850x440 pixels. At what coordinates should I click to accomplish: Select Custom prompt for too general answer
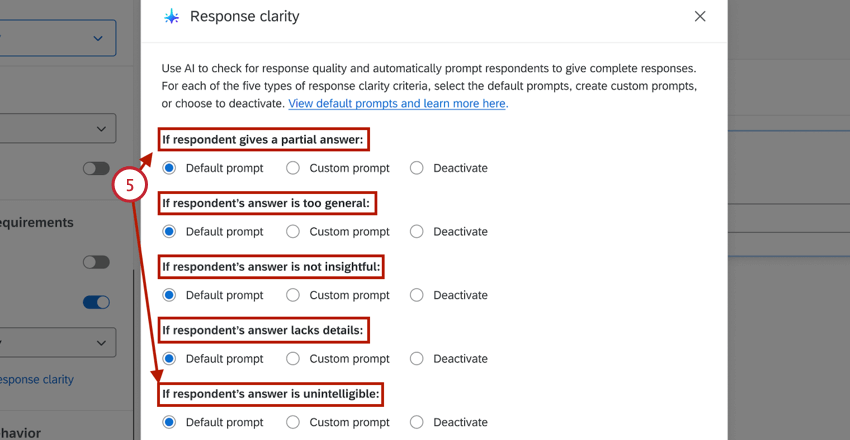(293, 231)
